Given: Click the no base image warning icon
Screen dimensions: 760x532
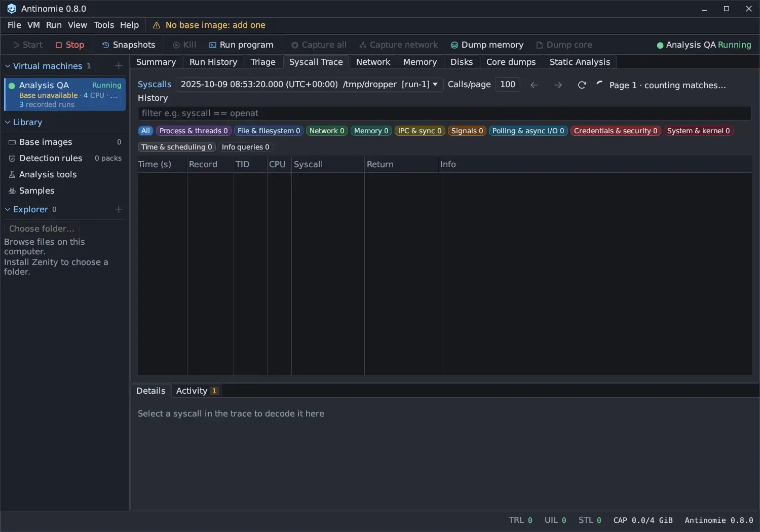Looking at the screenshot, I should 157,25.
